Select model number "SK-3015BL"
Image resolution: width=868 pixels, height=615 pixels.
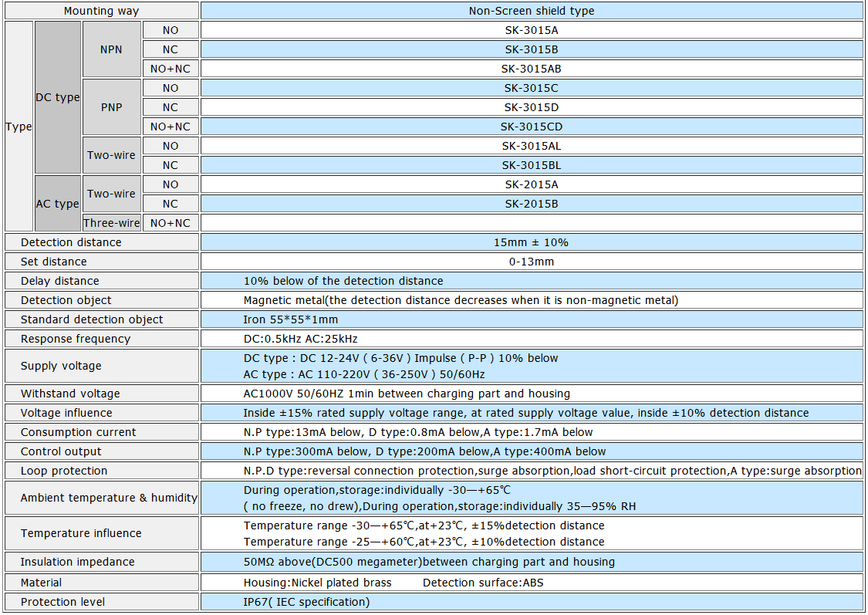click(x=532, y=165)
